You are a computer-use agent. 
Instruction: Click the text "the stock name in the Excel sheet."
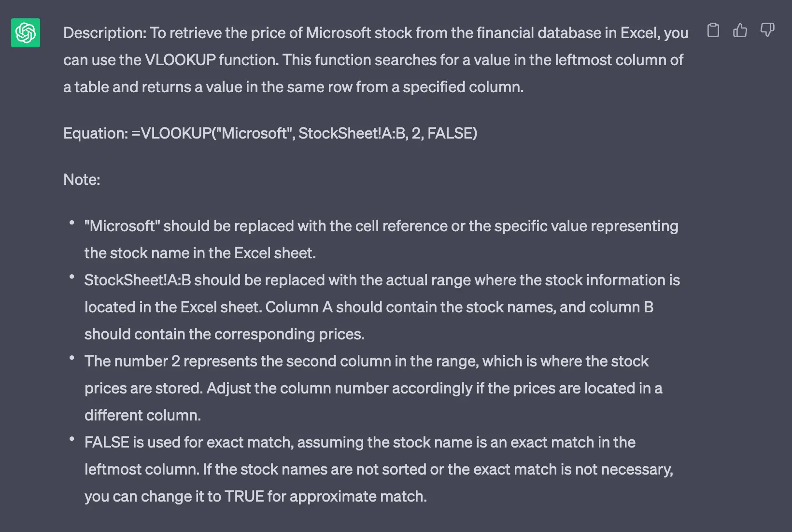pyautogui.click(x=200, y=253)
